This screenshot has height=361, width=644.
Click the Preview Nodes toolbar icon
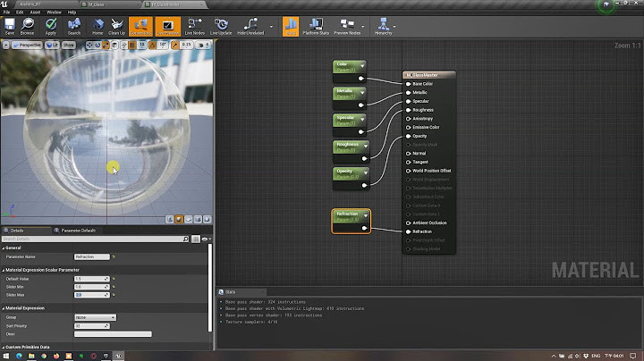(x=347, y=27)
